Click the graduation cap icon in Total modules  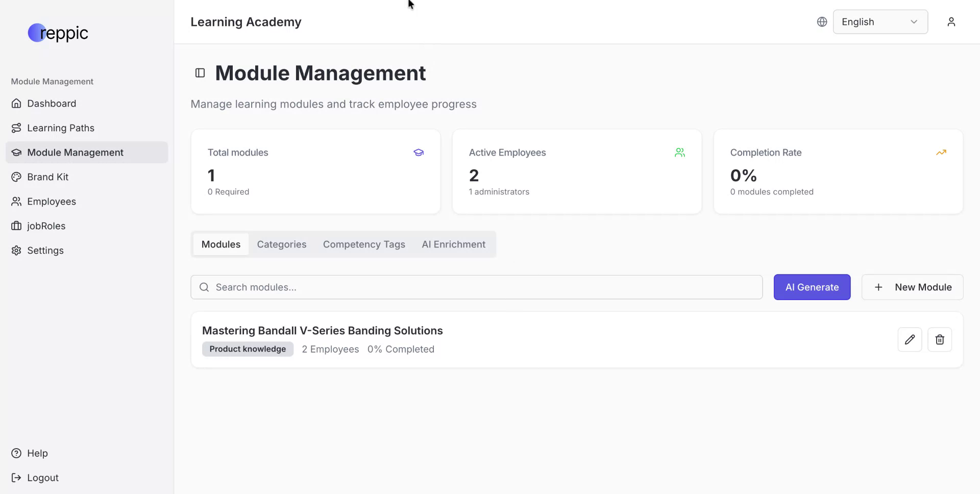(419, 153)
